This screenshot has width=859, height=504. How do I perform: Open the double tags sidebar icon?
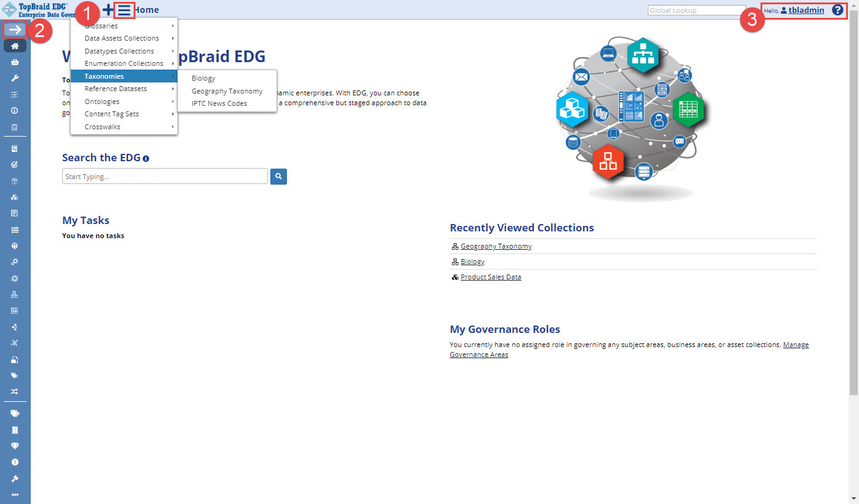15,414
